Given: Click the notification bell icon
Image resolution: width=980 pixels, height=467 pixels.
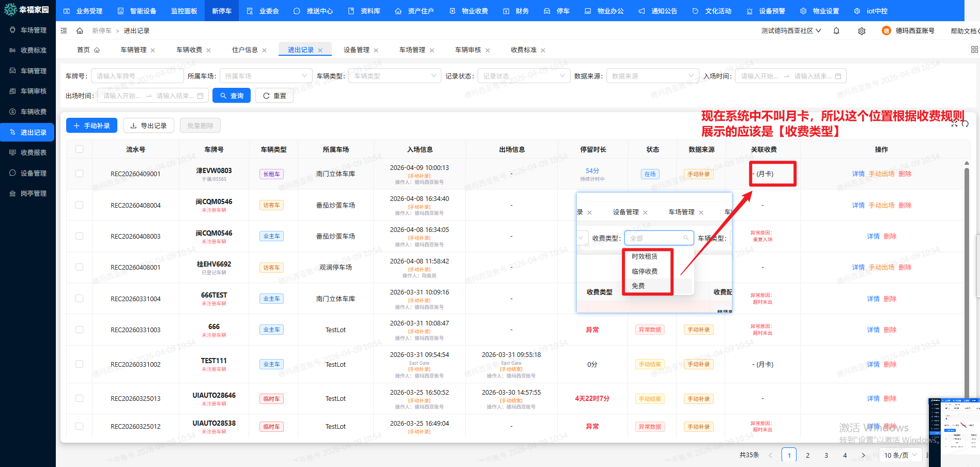Looking at the screenshot, I should [x=836, y=31].
